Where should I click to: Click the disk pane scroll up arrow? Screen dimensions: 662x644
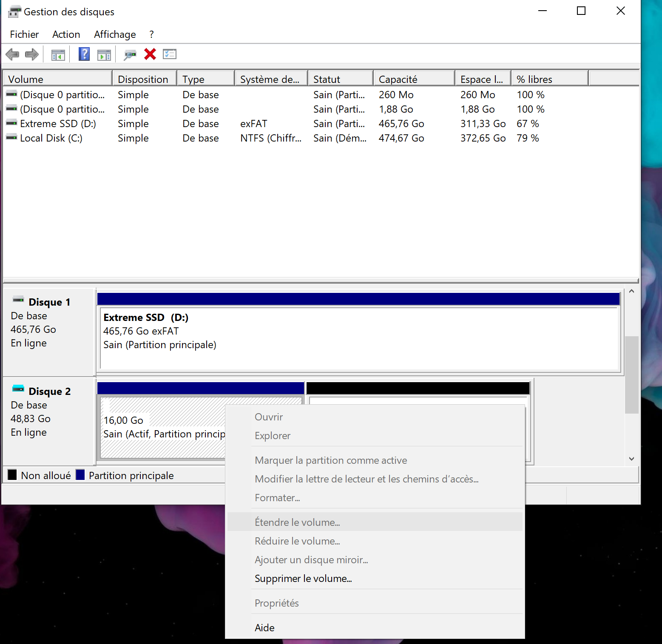(631, 291)
